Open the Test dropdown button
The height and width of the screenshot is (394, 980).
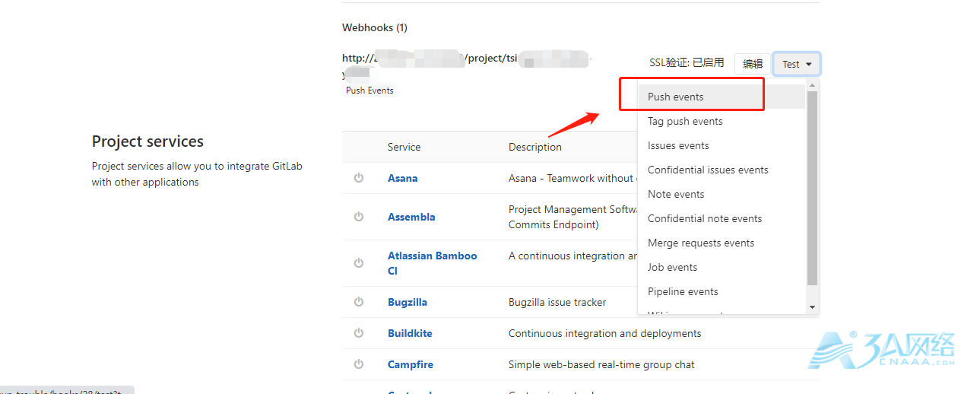tap(796, 64)
